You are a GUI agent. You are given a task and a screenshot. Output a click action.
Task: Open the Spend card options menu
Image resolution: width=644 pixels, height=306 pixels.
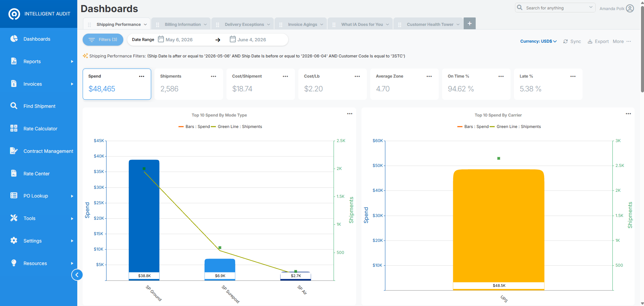point(142,77)
